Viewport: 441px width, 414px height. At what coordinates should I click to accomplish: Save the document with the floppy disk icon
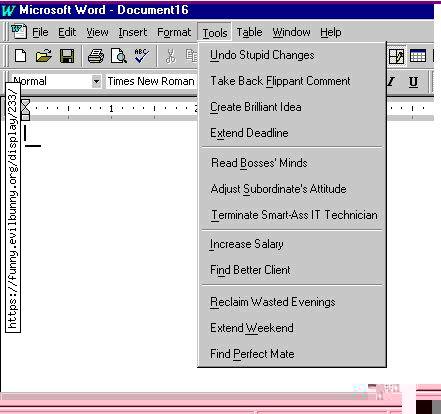click(67, 56)
